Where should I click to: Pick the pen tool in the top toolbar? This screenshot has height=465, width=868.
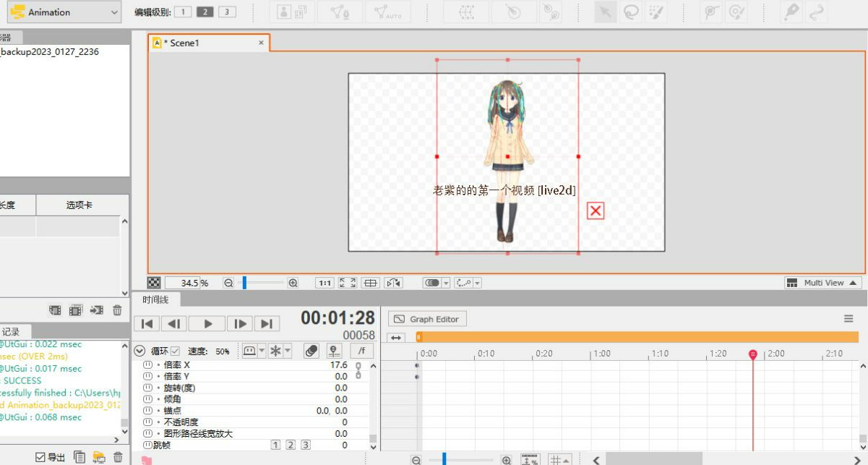tap(792, 12)
